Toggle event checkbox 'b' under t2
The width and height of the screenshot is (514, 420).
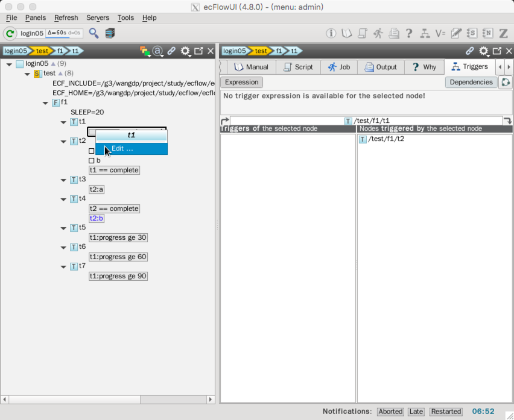[92, 161]
